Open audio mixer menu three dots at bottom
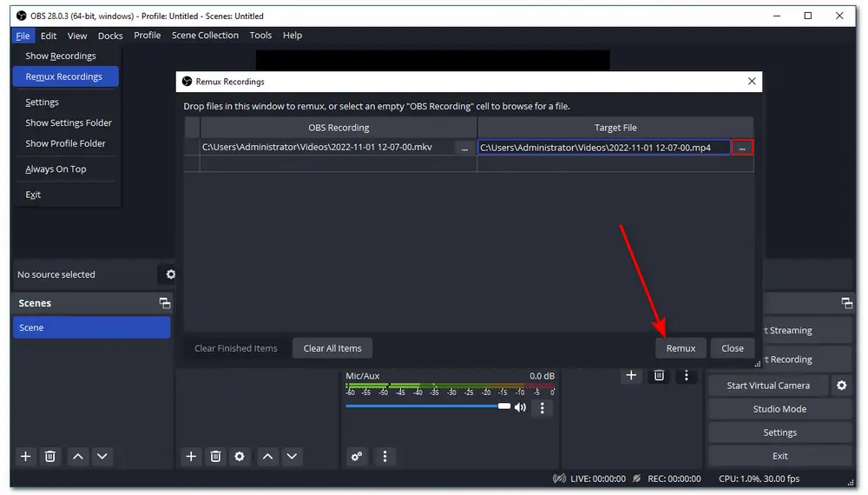Viewport: 868px width, 495px height. [385, 456]
